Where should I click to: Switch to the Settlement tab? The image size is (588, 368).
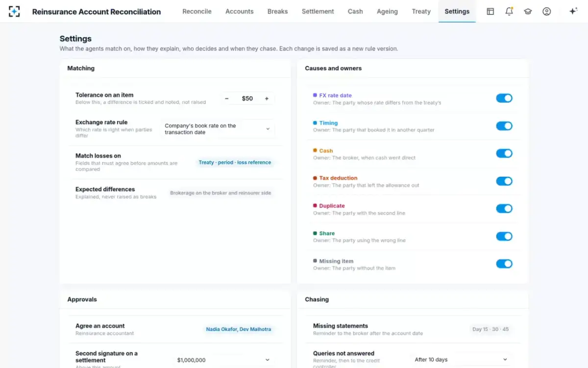coord(318,11)
